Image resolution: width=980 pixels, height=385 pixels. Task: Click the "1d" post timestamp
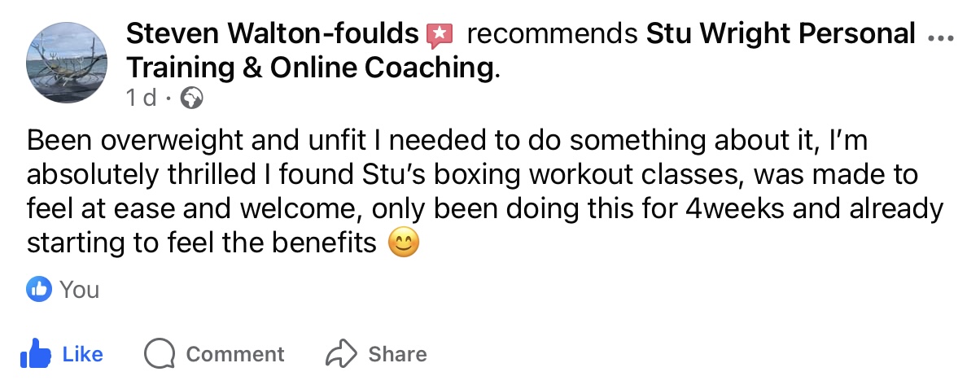[141, 98]
